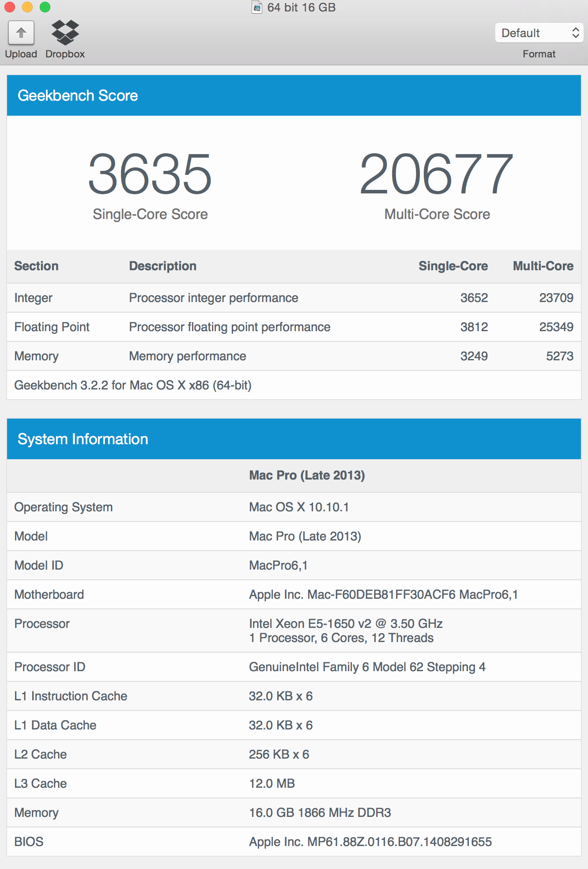The image size is (588, 869).
Task: Click Integer multi-core value 23709
Action: click(556, 298)
